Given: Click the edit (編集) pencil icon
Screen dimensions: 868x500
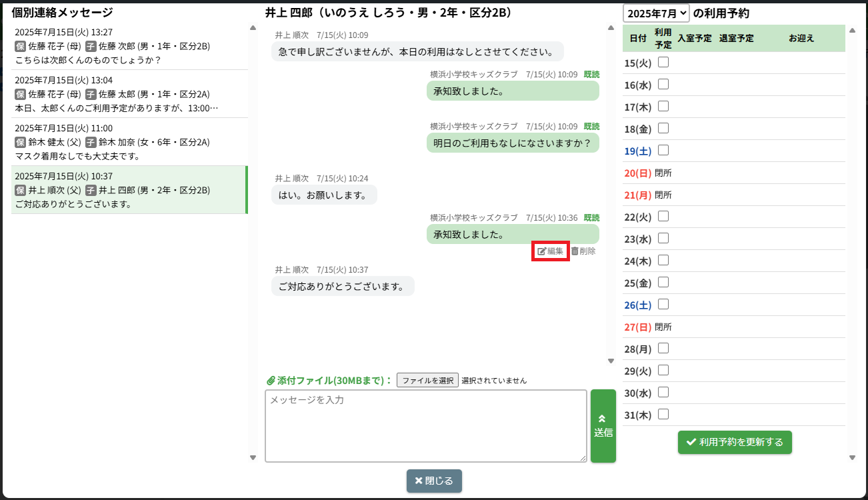Looking at the screenshot, I should 542,251.
